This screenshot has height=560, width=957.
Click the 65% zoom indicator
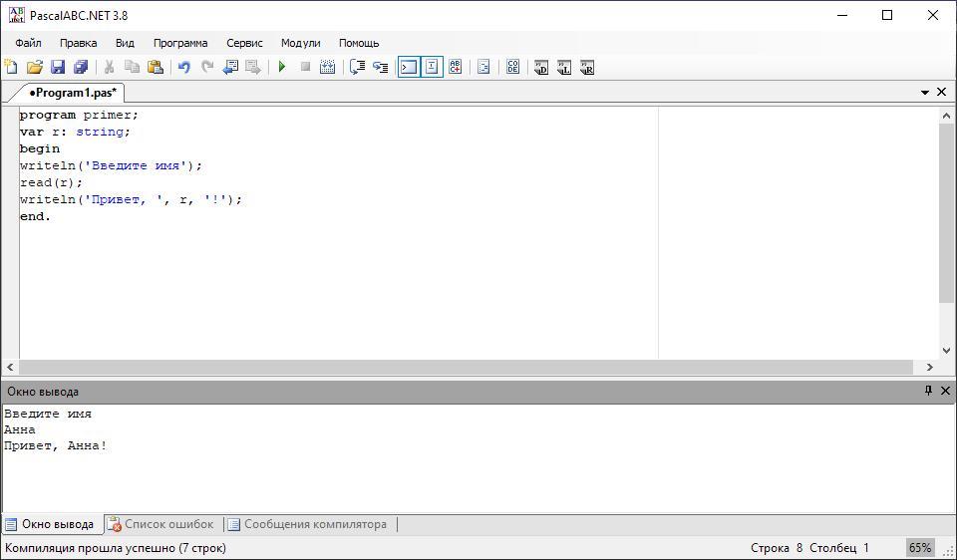(920, 548)
